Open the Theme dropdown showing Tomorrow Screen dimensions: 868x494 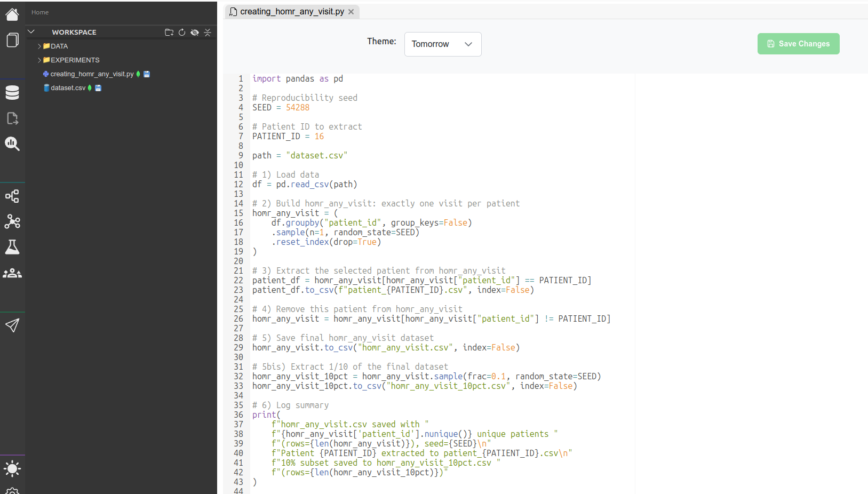tap(443, 44)
